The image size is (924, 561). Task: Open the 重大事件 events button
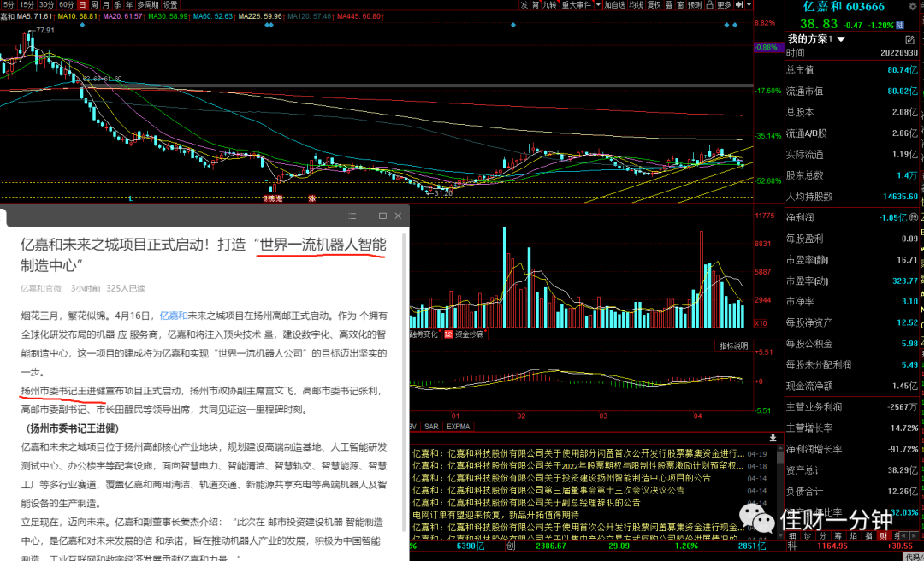point(577,5)
